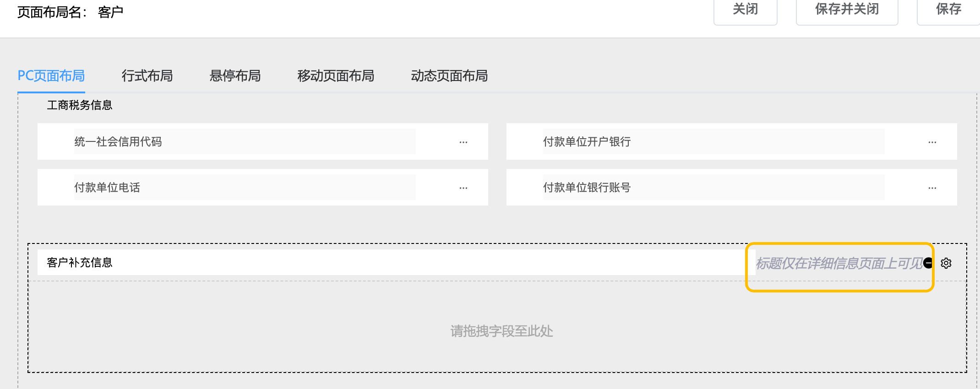This screenshot has height=389, width=980.
Task: Click the 客户补充信息 section title field
Action: (394, 263)
